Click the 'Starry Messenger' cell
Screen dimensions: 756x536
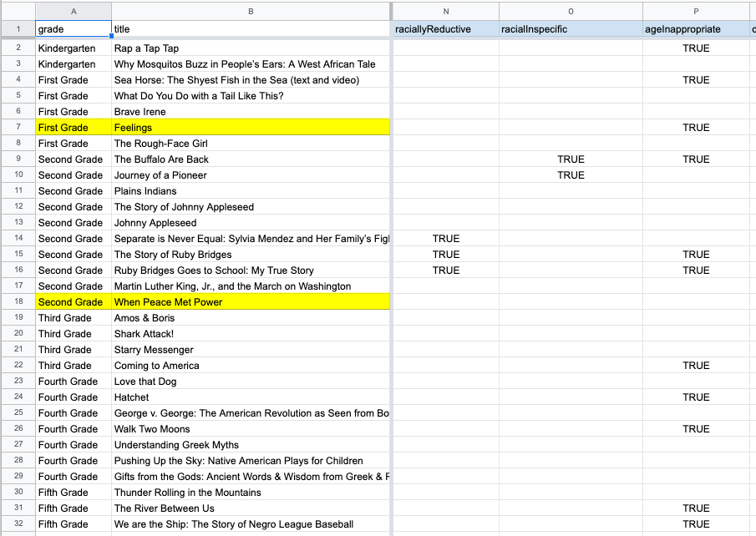point(251,350)
